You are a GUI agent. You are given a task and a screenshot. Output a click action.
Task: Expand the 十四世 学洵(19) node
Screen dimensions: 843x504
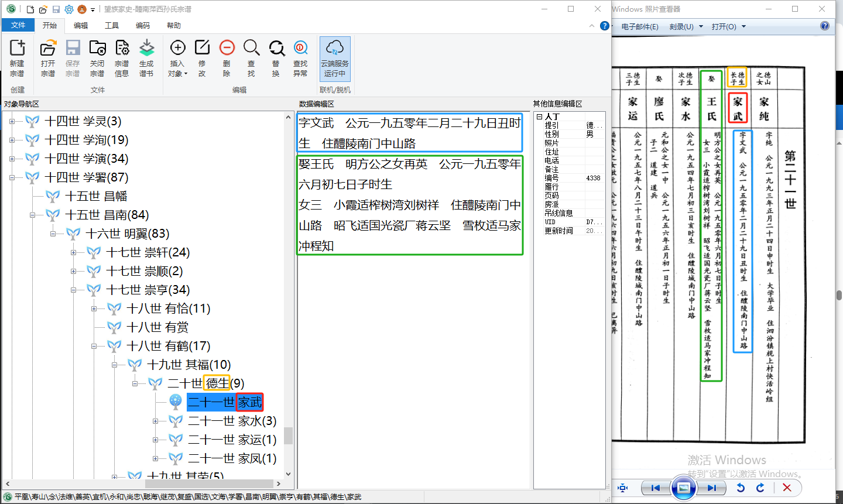[x=12, y=140]
